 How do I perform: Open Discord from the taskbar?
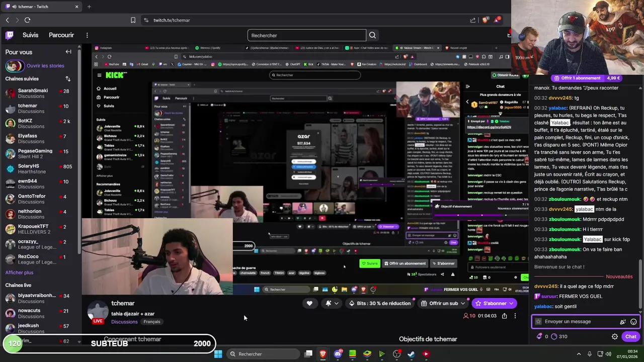pos(338,354)
